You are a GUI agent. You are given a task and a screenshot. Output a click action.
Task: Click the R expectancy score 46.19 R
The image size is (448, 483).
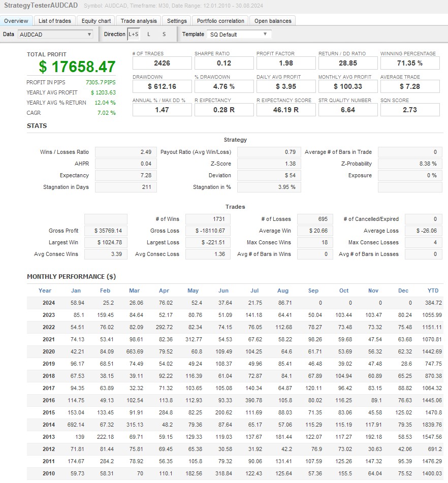click(286, 110)
